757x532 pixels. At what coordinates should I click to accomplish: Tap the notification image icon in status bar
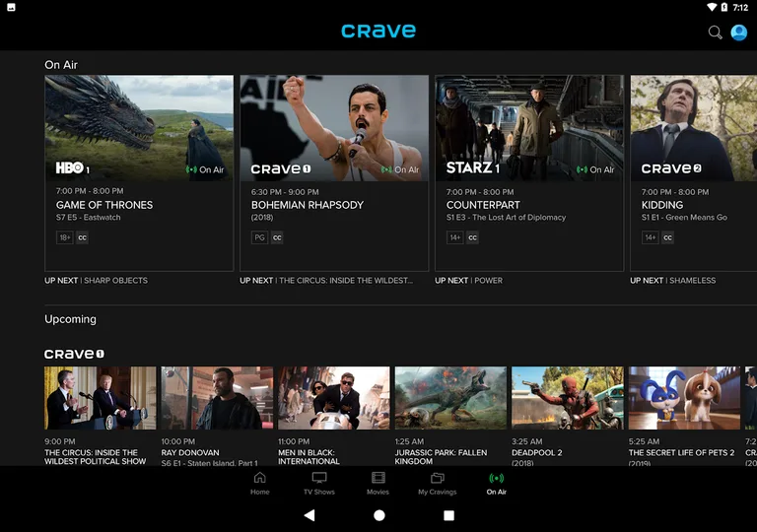coord(11,7)
